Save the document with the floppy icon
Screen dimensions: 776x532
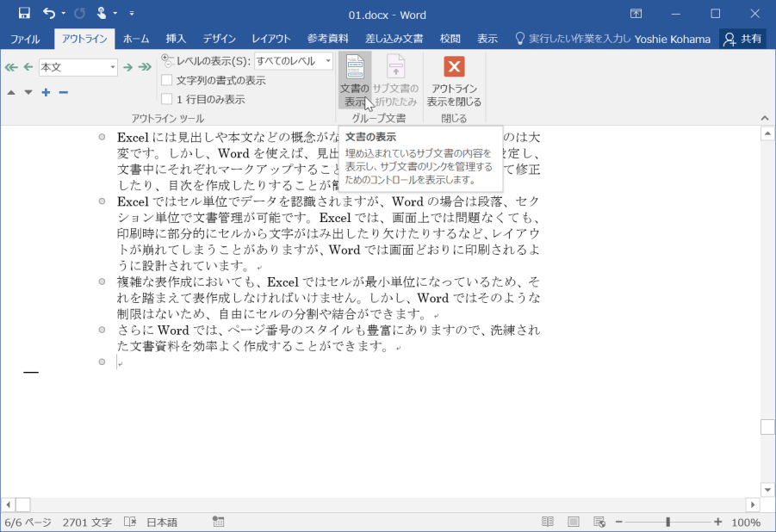pos(24,14)
